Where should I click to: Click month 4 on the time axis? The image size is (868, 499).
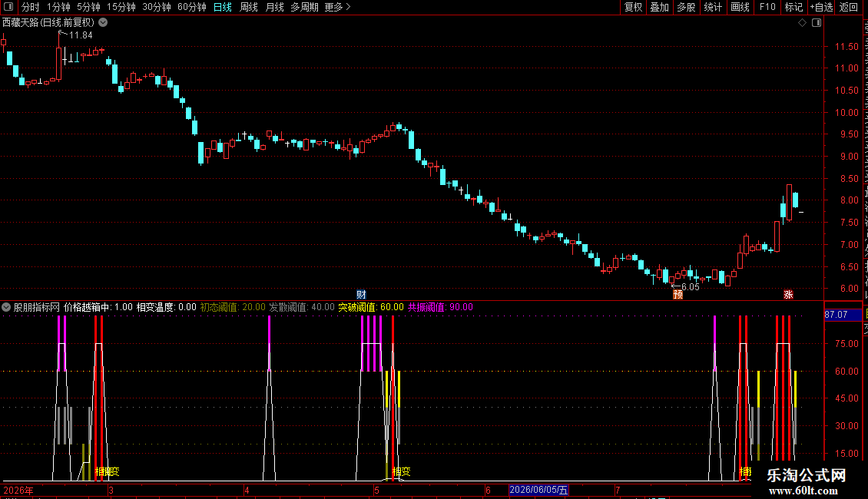tap(247, 490)
